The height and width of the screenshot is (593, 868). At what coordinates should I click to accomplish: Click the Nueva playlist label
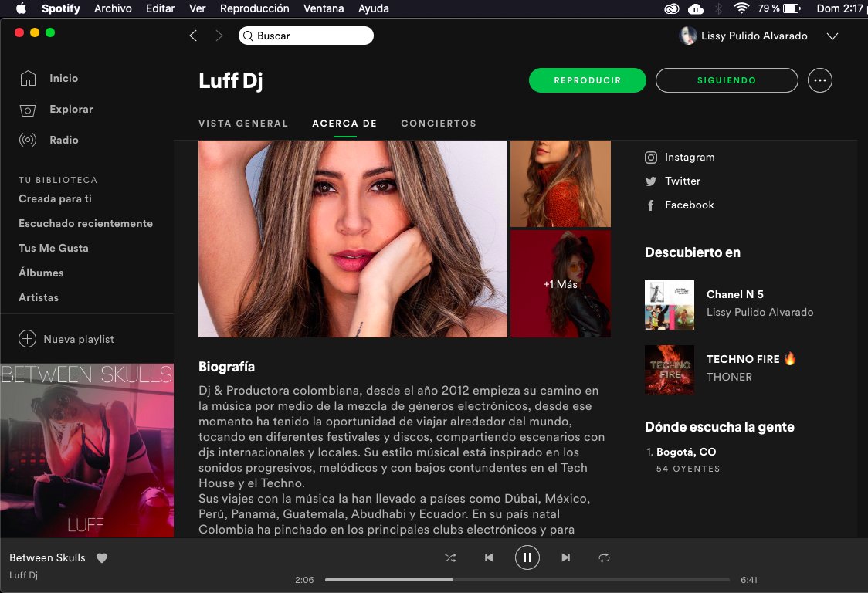(79, 339)
